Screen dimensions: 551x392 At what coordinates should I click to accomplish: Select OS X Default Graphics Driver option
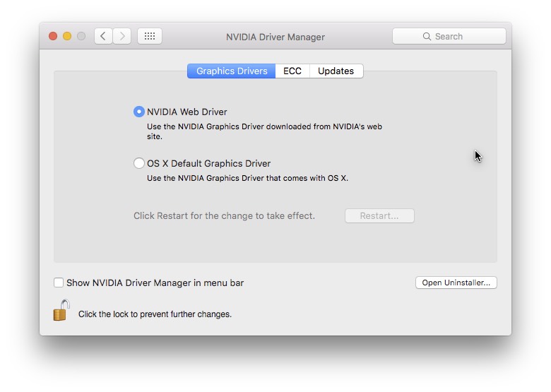[x=139, y=163]
